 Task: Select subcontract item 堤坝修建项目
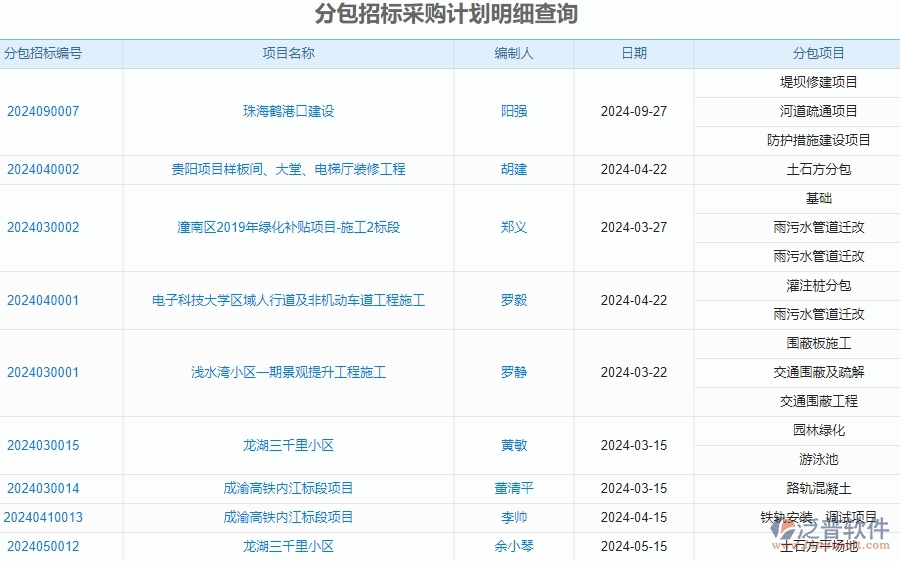tap(818, 82)
